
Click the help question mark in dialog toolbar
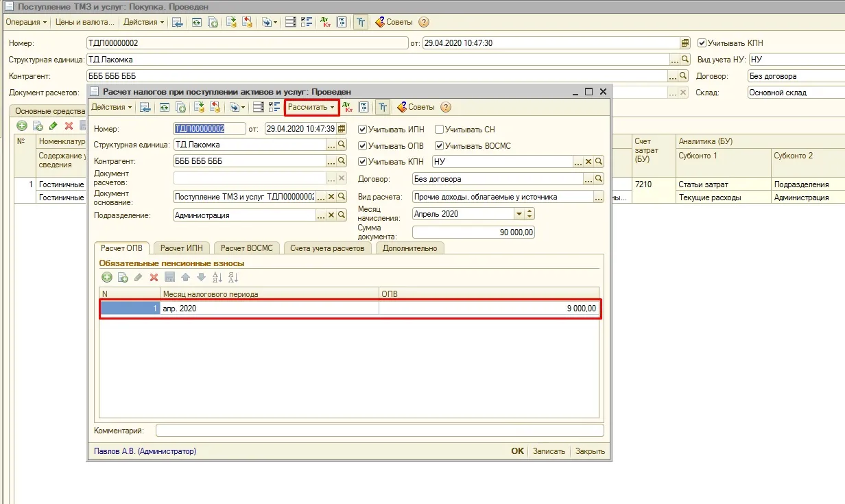coord(446,107)
